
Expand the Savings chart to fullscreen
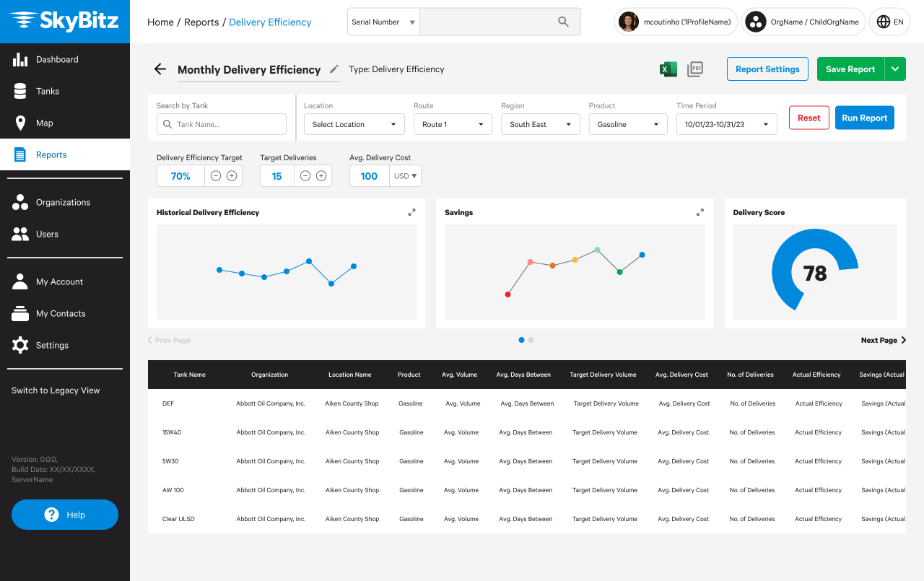pos(699,212)
